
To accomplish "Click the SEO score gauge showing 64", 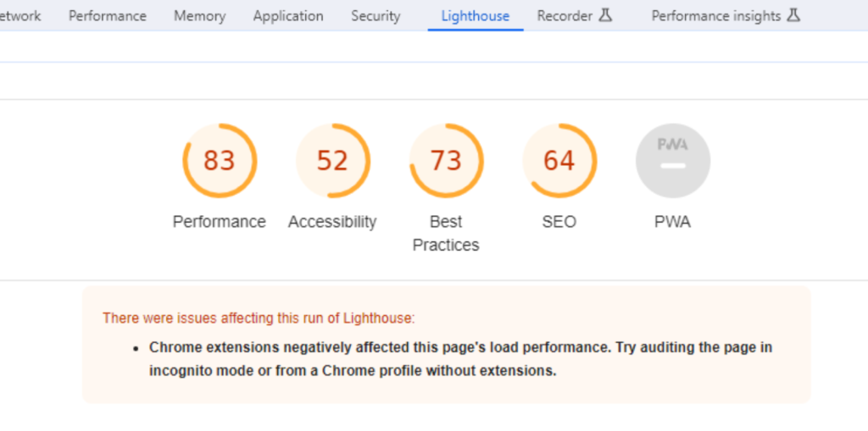I will point(559,160).
